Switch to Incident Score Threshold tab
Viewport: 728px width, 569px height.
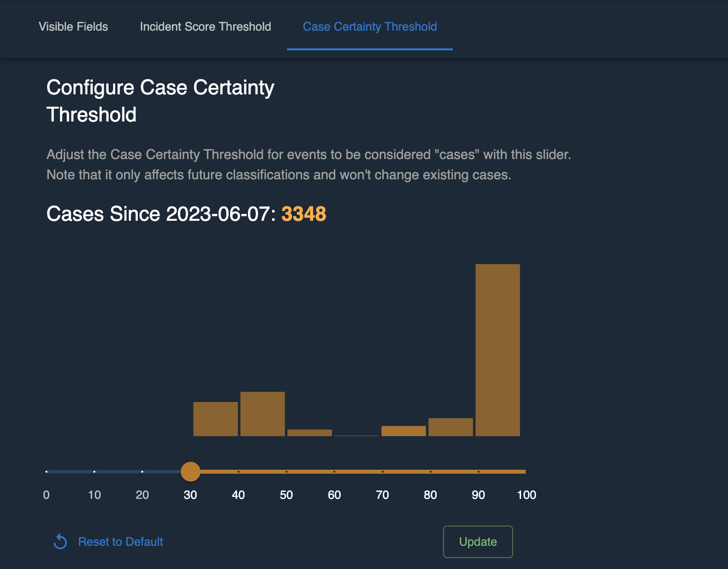coord(205,27)
